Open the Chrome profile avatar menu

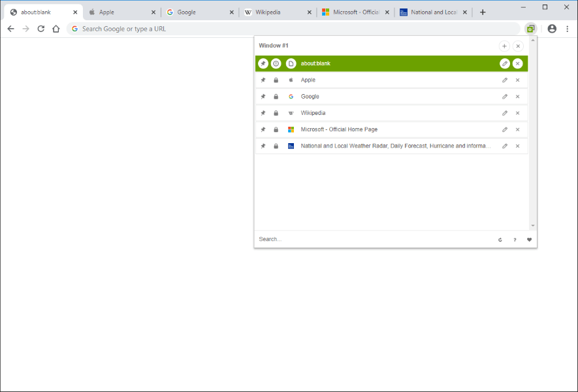pos(552,29)
